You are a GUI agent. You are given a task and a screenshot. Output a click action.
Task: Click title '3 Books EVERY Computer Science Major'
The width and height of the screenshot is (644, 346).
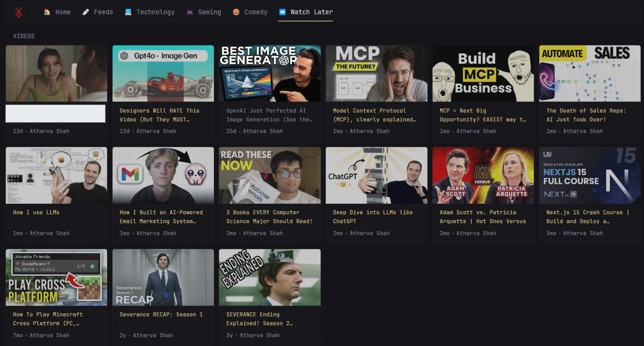coord(270,217)
